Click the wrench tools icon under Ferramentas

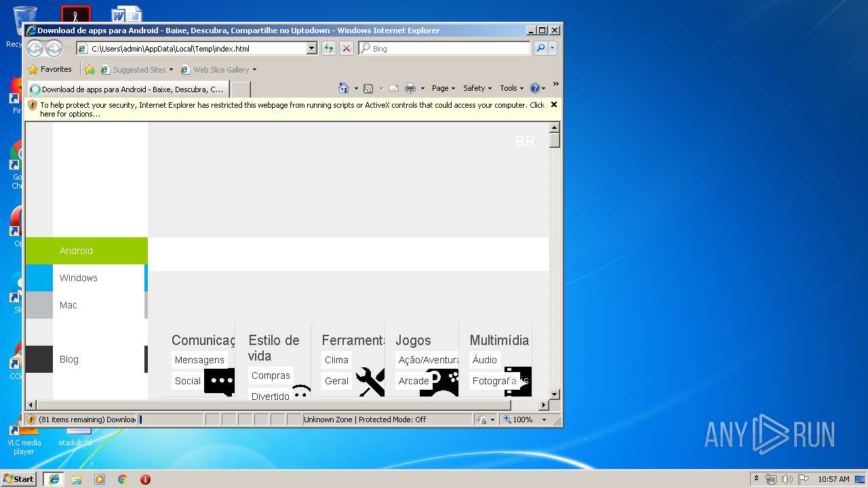[370, 382]
